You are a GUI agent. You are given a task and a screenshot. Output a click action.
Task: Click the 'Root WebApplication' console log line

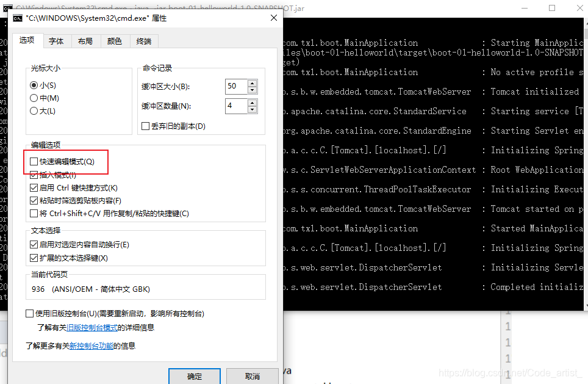(x=537, y=170)
